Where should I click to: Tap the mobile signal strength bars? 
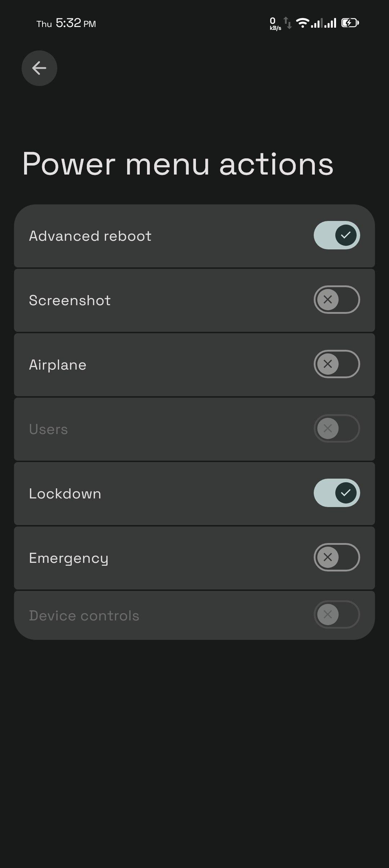point(324,23)
